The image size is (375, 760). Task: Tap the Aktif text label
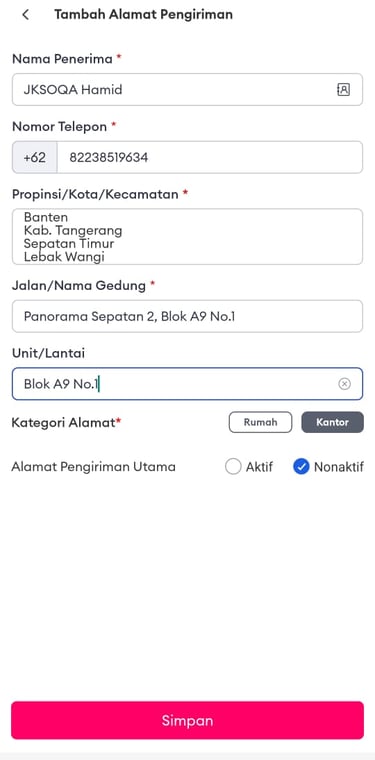click(x=259, y=467)
